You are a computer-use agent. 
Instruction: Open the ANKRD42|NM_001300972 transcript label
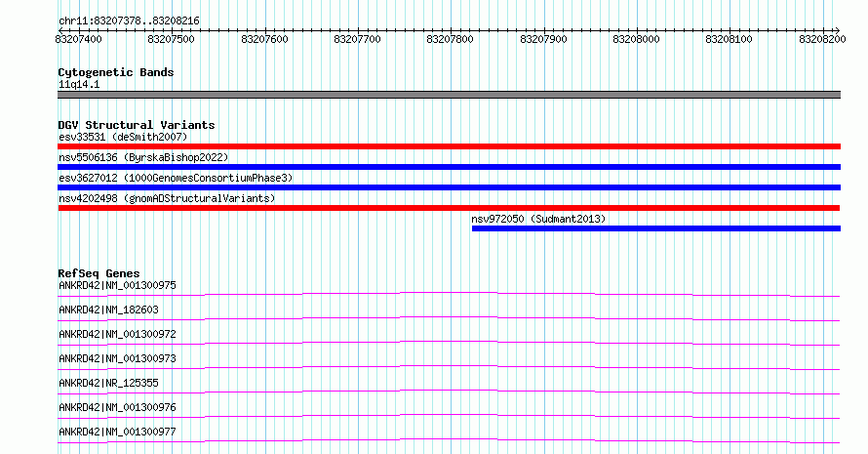(117, 334)
